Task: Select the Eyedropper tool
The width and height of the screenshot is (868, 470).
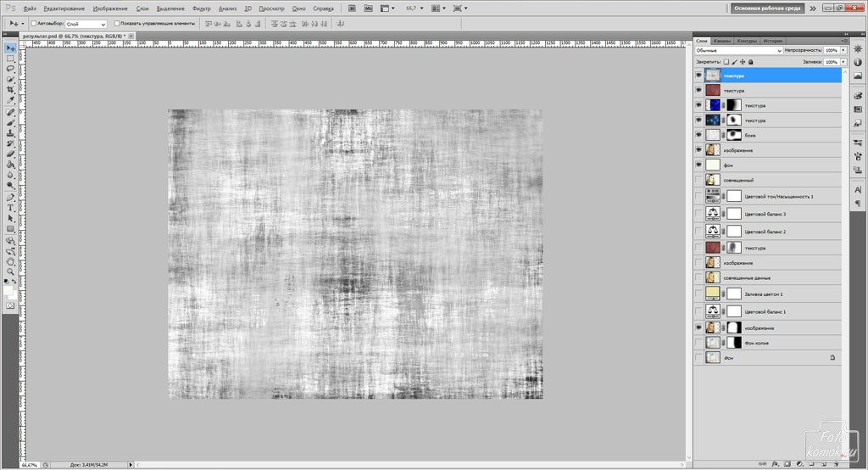Action: click(x=10, y=100)
